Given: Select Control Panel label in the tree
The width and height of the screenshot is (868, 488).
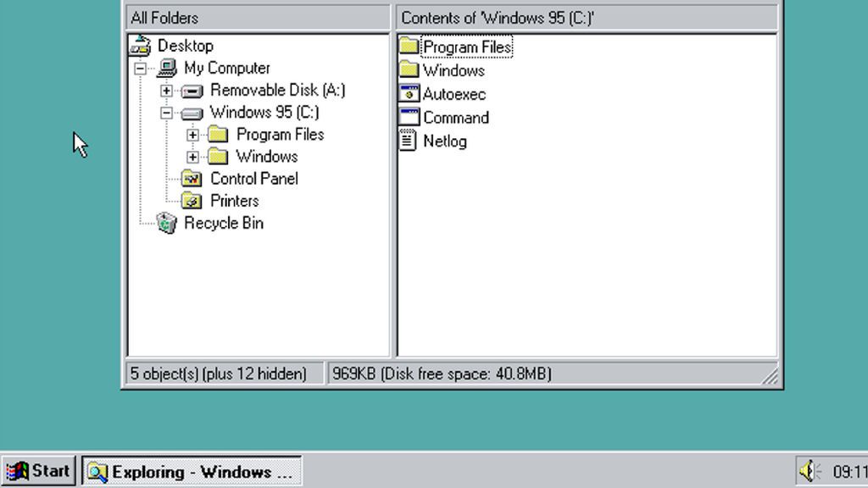Looking at the screenshot, I should click(x=254, y=179).
